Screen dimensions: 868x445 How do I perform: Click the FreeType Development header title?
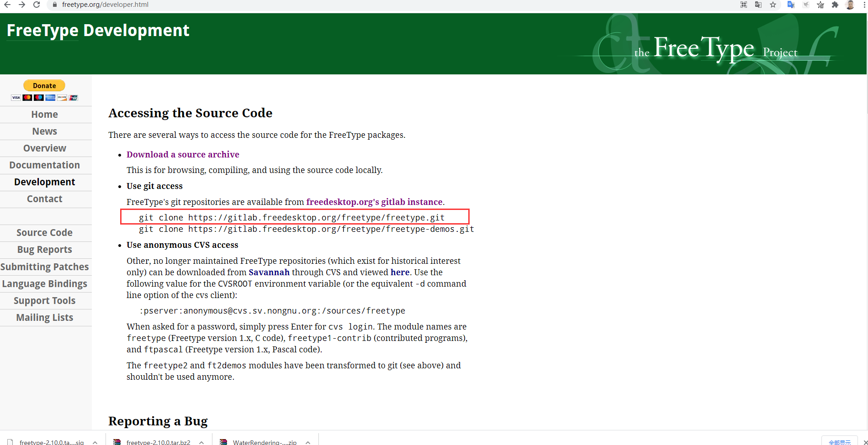tap(98, 31)
